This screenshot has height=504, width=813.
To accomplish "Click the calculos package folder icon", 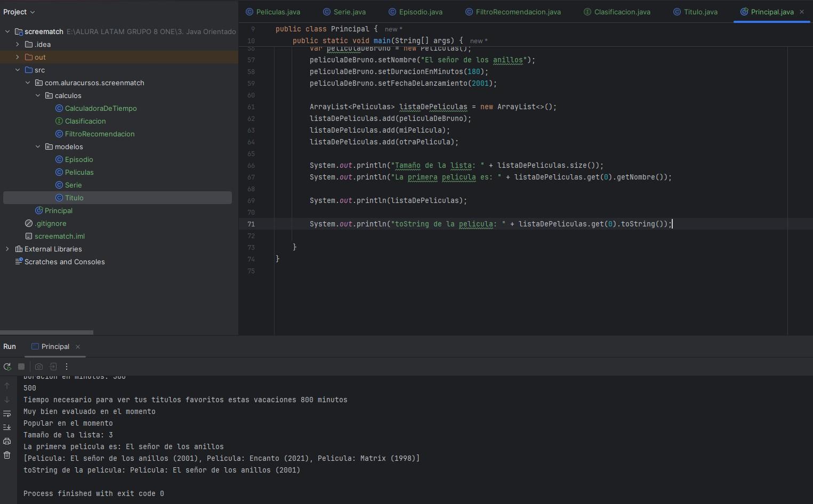I will [x=49, y=95].
